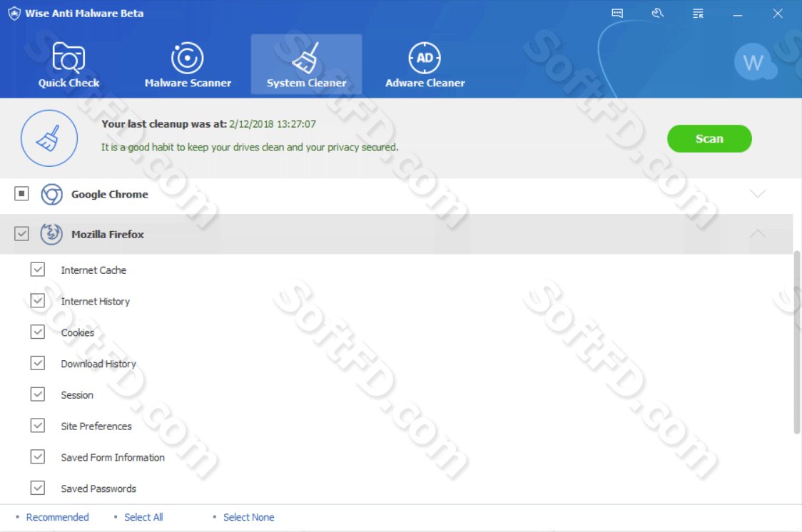Open the main menu list icon
The width and height of the screenshot is (802, 532).
point(698,14)
